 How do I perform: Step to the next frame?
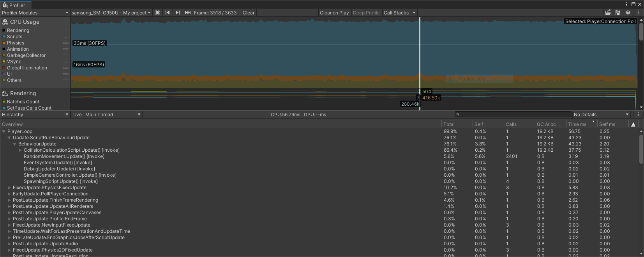point(178,12)
